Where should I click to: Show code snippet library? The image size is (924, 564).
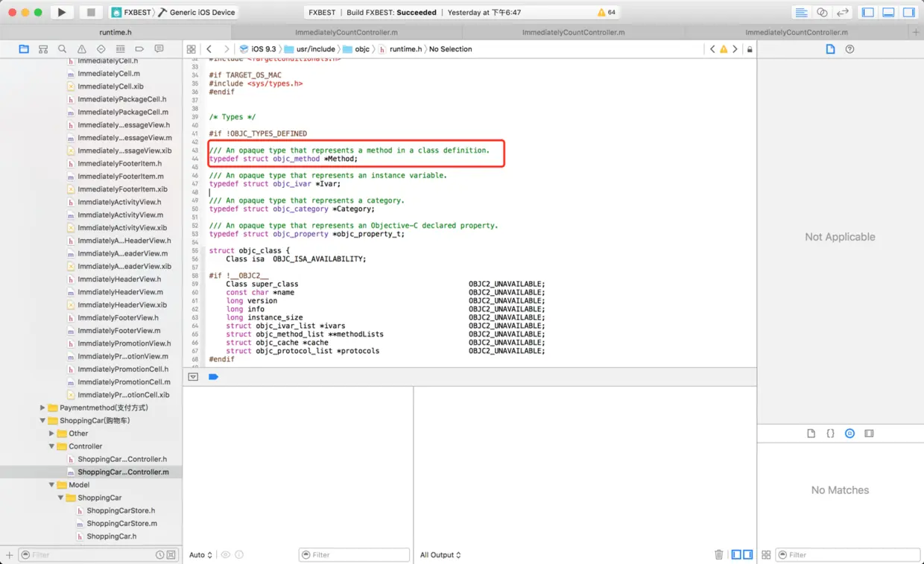click(x=830, y=433)
